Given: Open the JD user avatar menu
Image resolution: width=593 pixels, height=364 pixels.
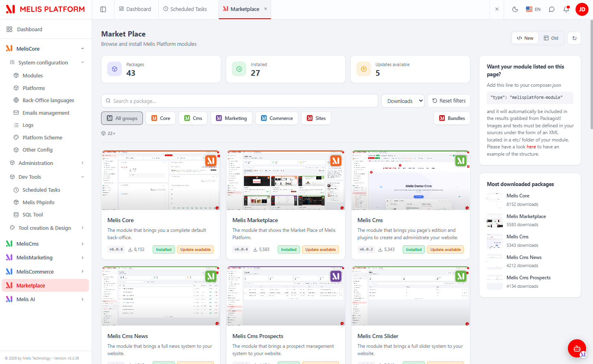Looking at the screenshot, I should (x=582, y=9).
